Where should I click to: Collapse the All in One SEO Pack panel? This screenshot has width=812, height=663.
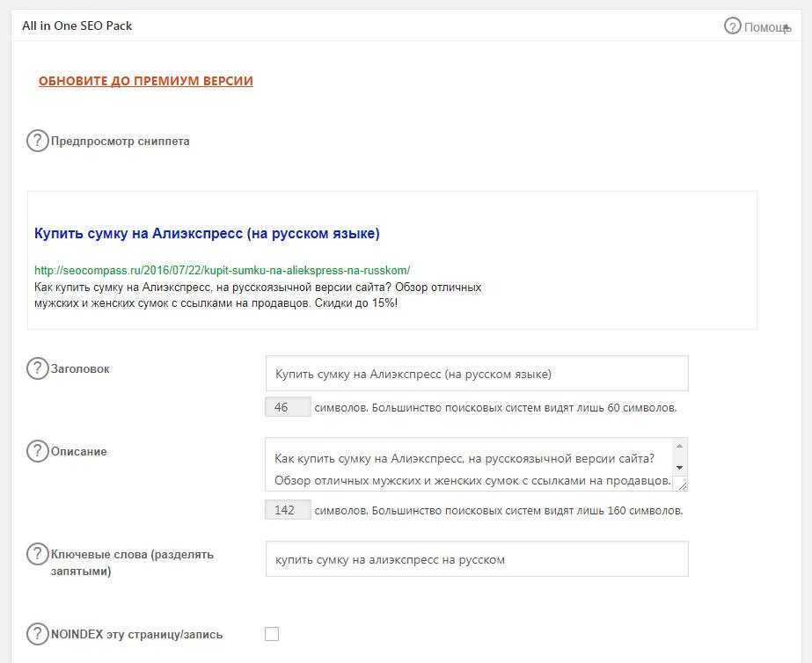(x=786, y=28)
